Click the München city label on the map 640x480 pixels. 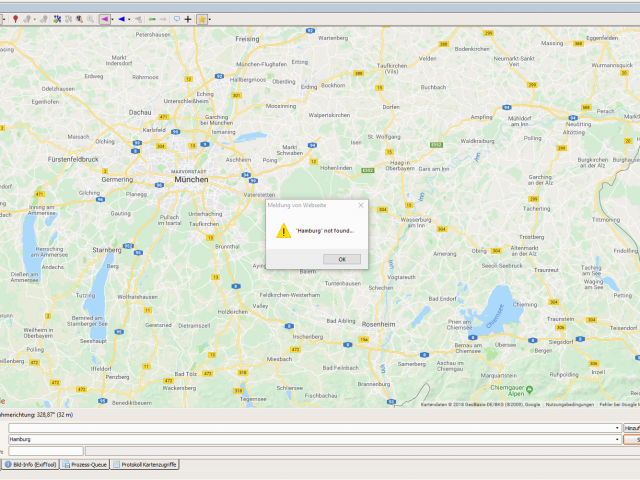pos(191,180)
